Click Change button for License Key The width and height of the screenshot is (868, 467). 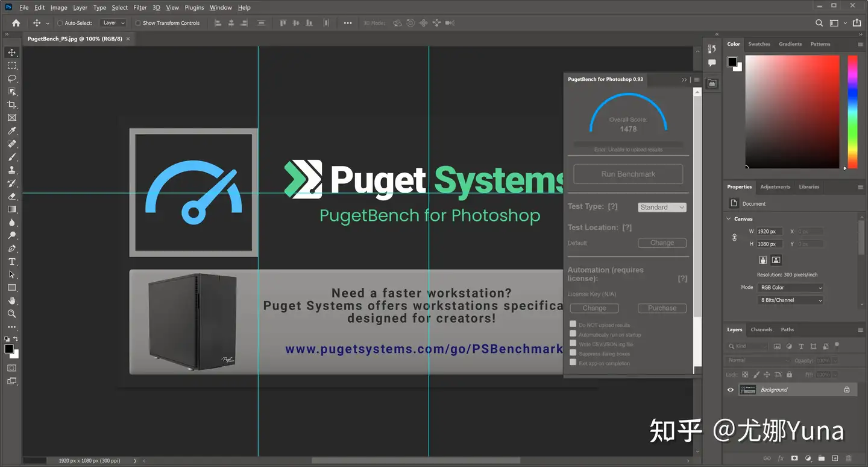click(x=594, y=308)
